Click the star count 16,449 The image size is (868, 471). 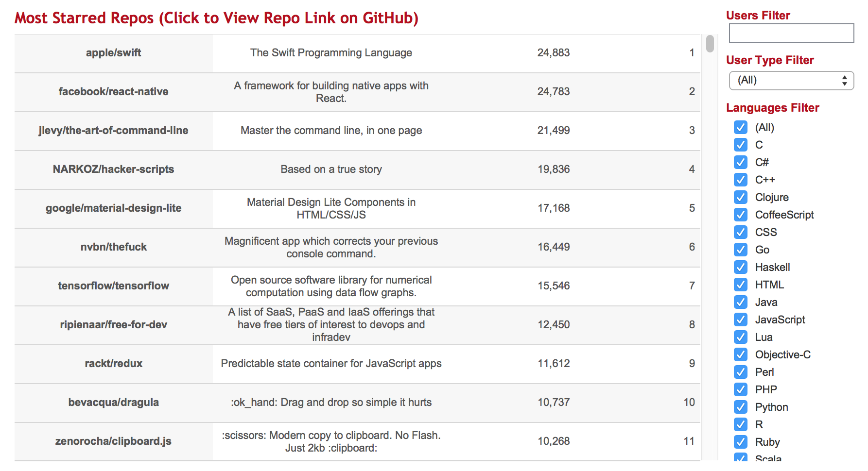(x=554, y=247)
